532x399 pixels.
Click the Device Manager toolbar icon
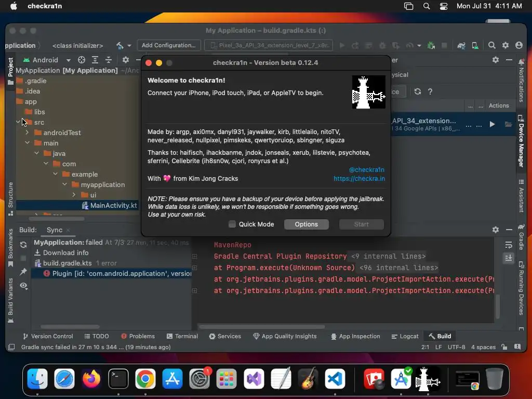[x=475, y=46]
